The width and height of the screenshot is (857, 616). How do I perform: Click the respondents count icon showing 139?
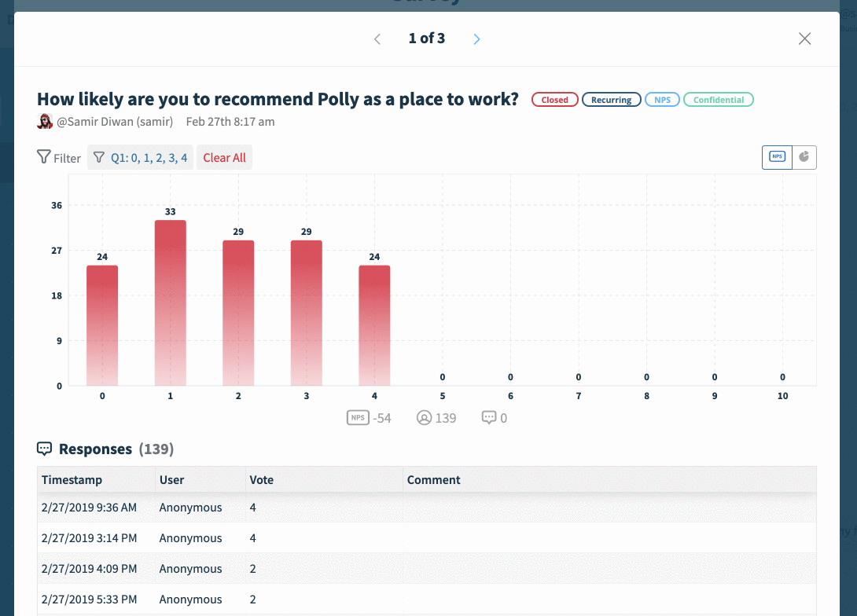[424, 418]
